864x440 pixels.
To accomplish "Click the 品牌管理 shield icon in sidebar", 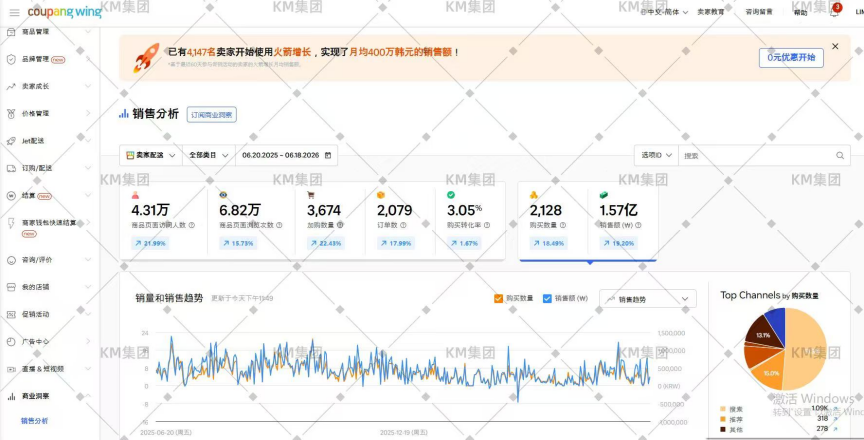I will pos(11,59).
